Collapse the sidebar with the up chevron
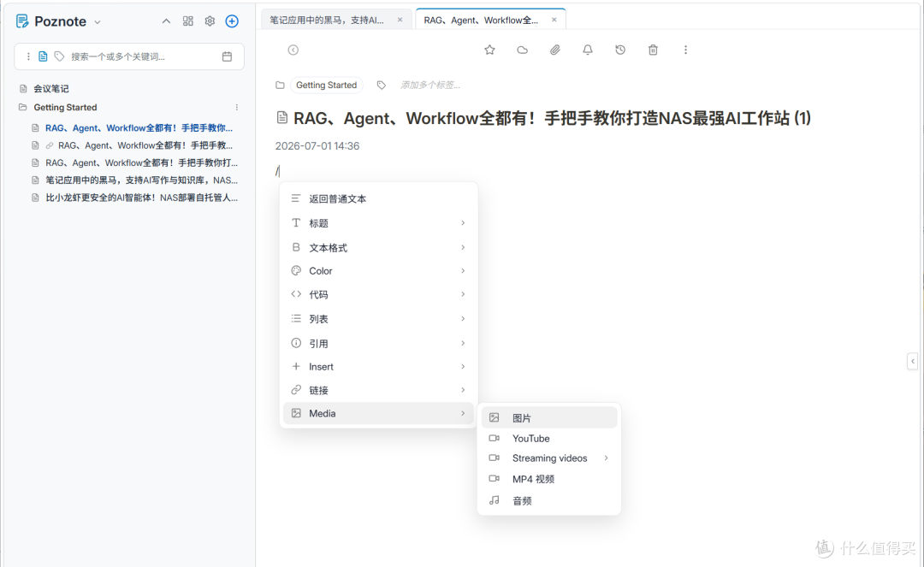The image size is (924, 567). (166, 21)
